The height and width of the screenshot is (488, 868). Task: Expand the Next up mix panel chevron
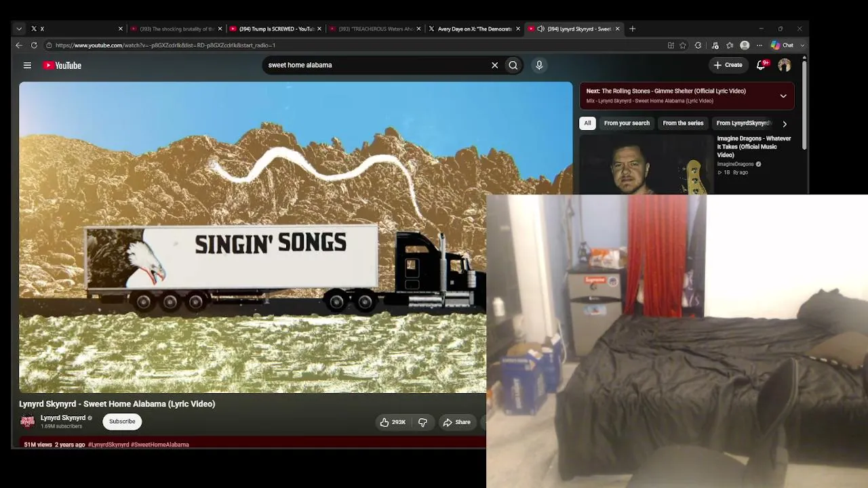click(783, 96)
